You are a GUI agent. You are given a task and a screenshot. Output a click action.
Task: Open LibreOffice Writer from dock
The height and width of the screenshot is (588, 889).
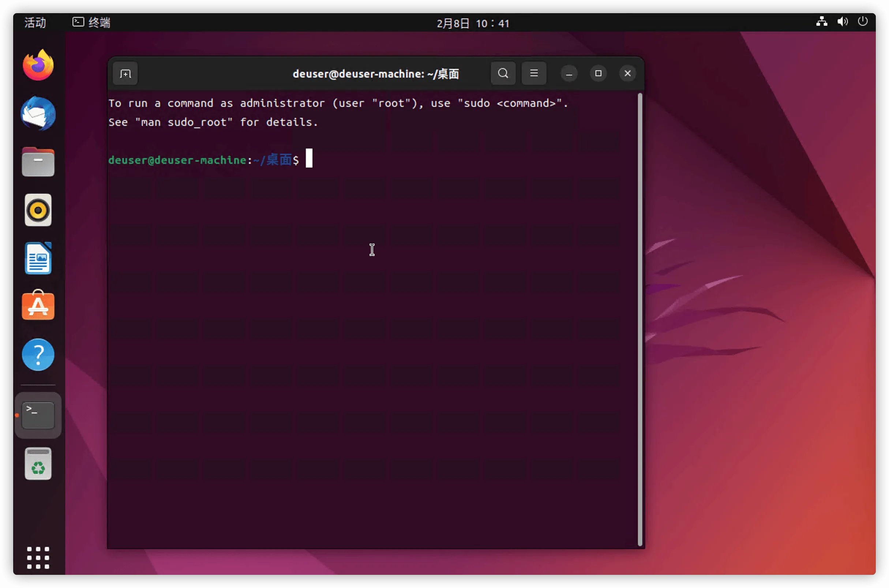pos(38,259)
